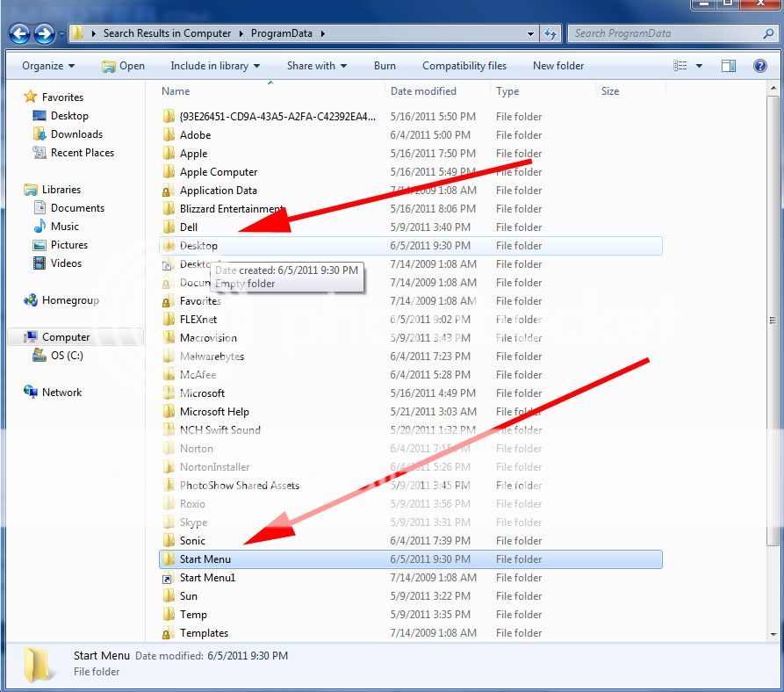Screen dimensions: 784x692
Task: Click the ProgramData breadcrumb segment
Action: pos(282,33)
